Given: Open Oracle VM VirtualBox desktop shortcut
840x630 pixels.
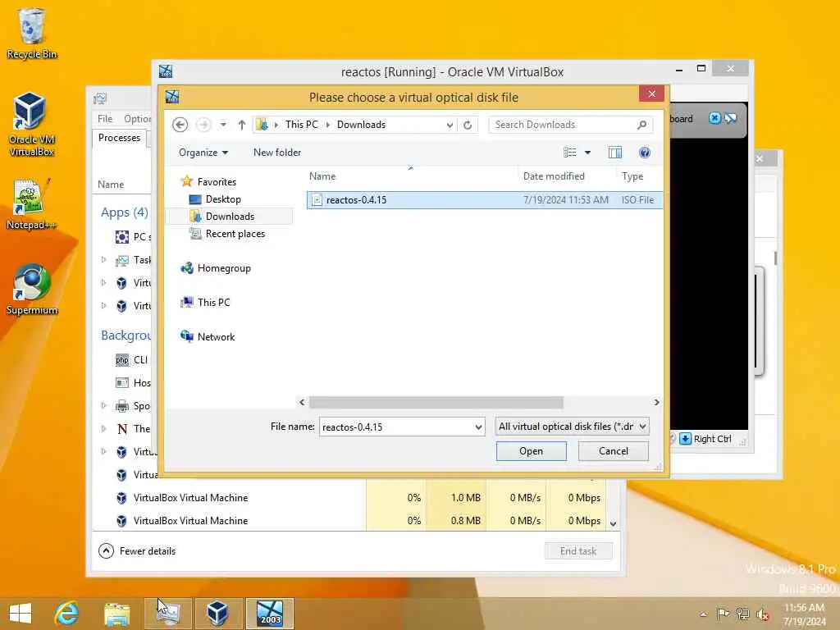Looking at the screenshot, I should [32, 125].
